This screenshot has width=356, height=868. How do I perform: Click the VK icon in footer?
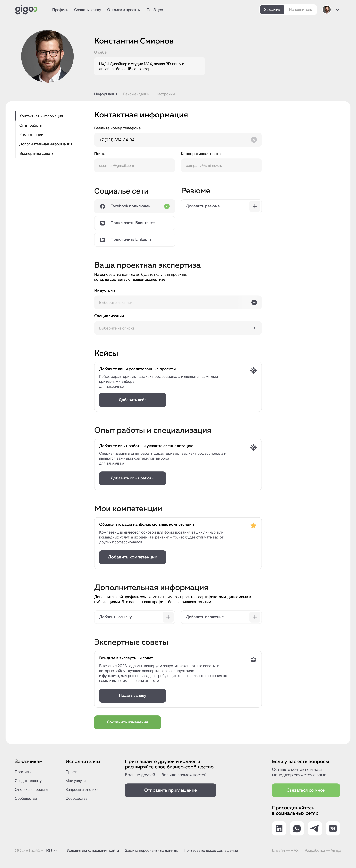click(333, 828)
